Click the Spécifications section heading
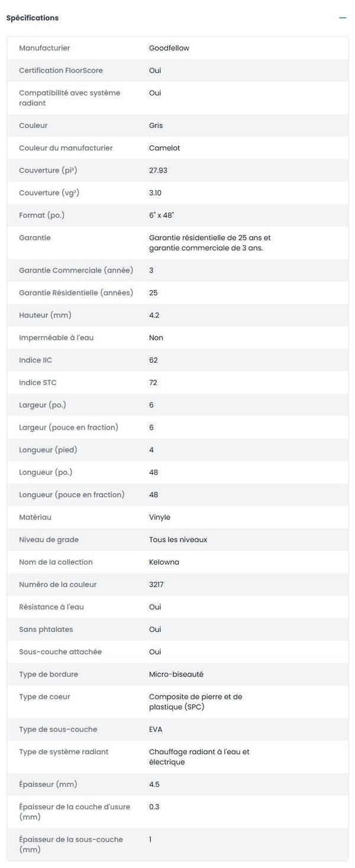Image resolution: width=355 pixels, height=868 pixels. click(x=33, y=18)
